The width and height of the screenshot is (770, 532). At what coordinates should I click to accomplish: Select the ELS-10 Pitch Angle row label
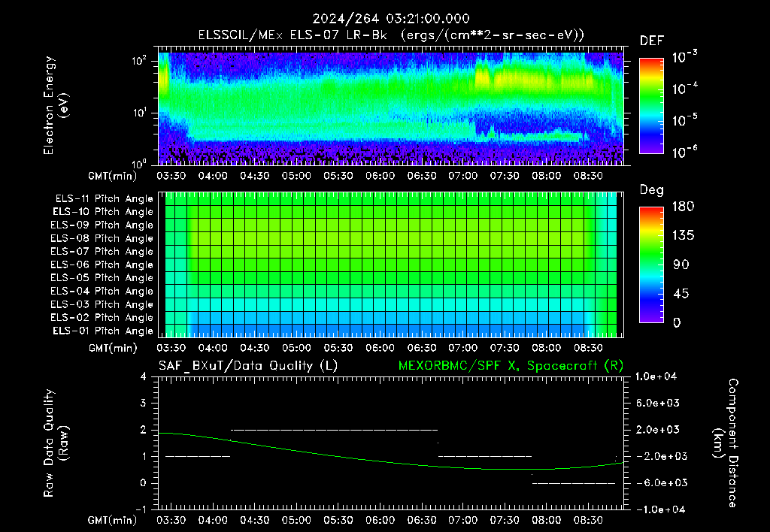click(103, 212)
